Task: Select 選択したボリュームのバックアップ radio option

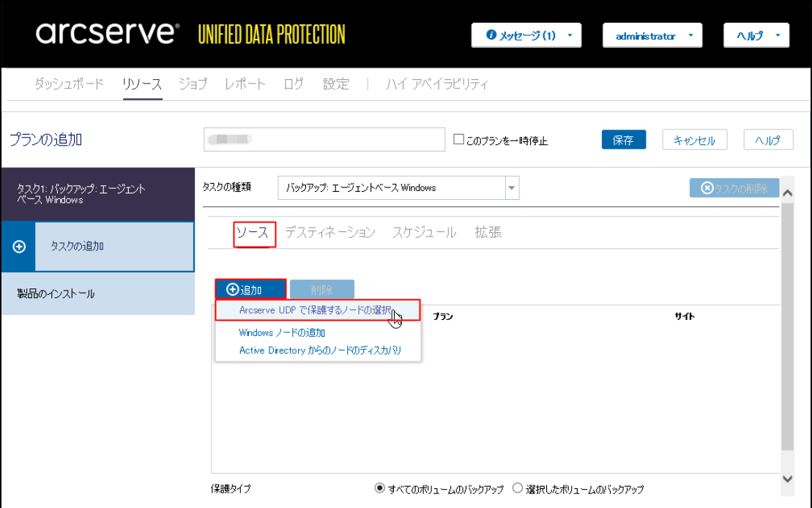Action: pyautogui.click(x=518, y=488)
